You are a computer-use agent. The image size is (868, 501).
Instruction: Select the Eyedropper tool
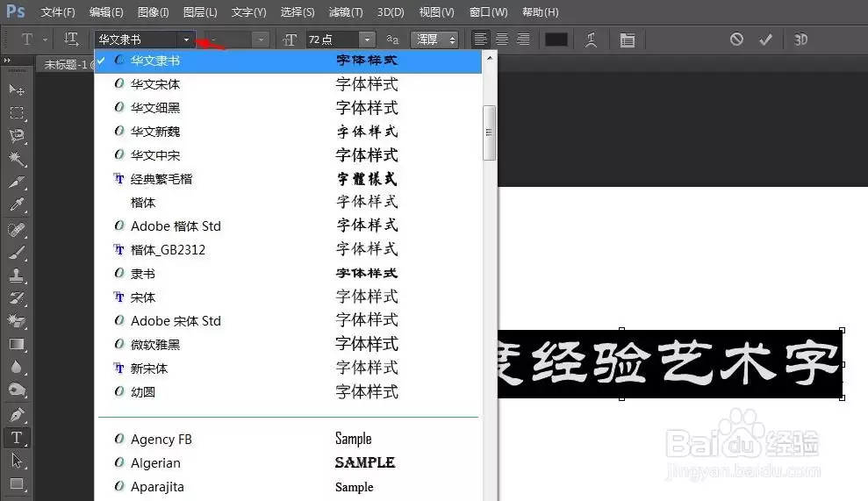17,205
